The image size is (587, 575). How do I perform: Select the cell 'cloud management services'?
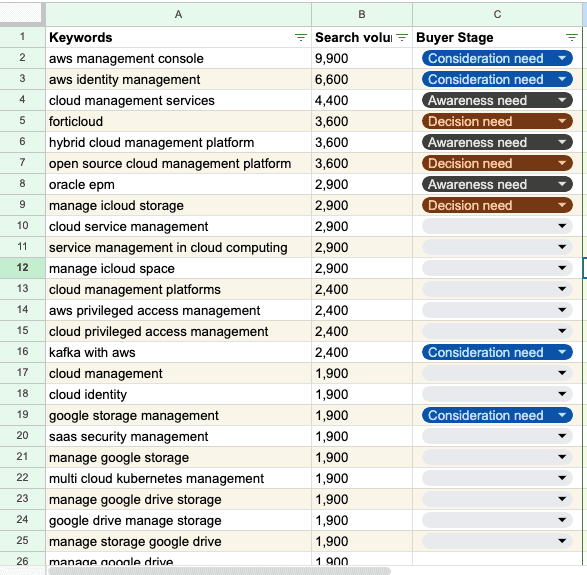[179, 100]
